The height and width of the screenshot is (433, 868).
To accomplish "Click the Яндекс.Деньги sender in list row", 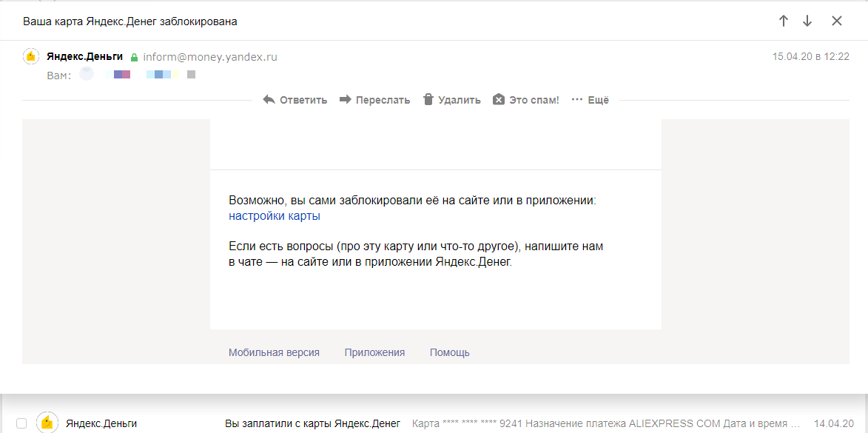I will point(101,424).
